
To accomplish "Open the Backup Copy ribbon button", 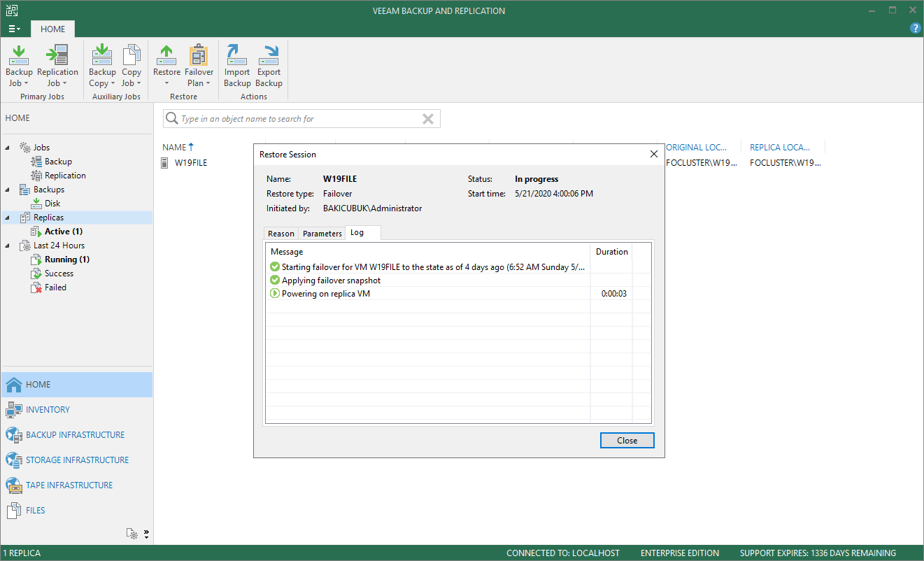I will pos(102,66).
